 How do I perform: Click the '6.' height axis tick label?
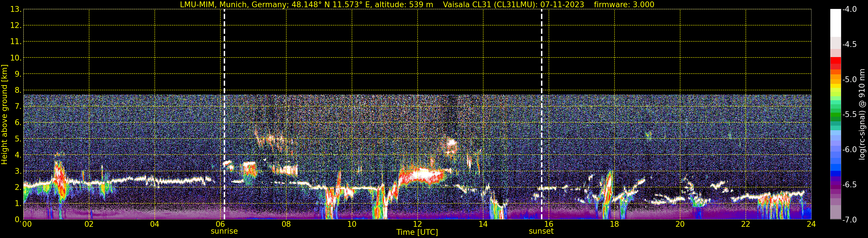[18, 122]
